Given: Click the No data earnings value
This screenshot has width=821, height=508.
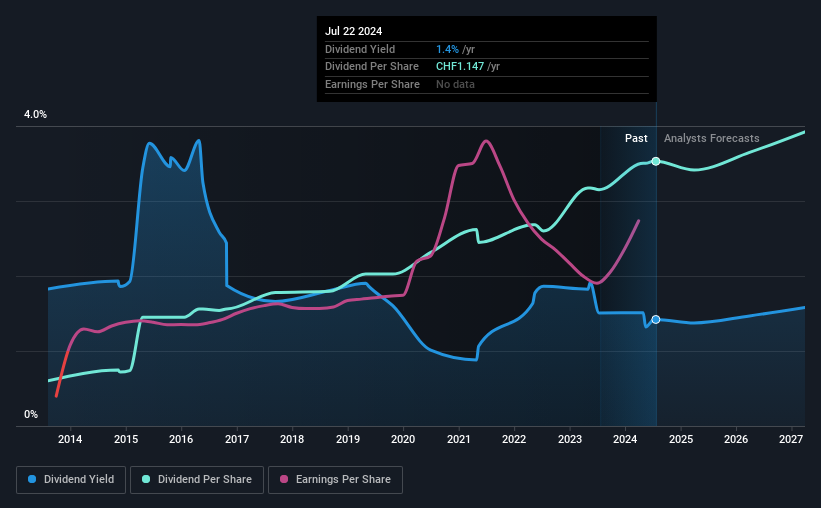Looking at the screenshot, I should (455, 84).
